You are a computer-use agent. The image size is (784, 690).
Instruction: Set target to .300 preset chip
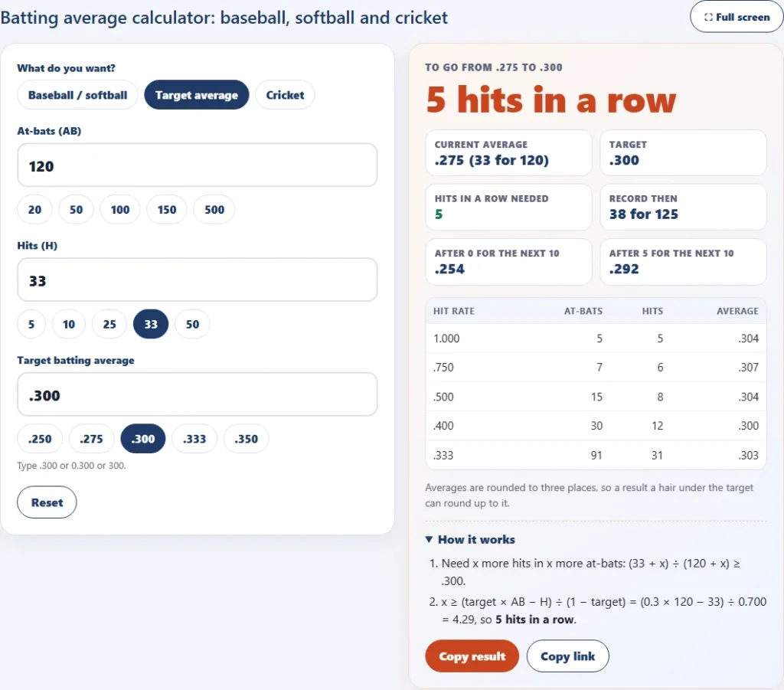tap(143, 439)
